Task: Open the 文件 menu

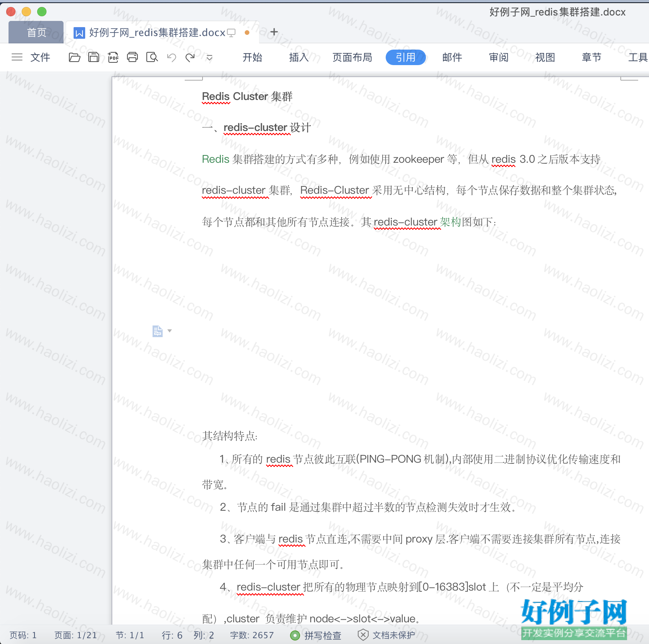Action: (40, 57)
